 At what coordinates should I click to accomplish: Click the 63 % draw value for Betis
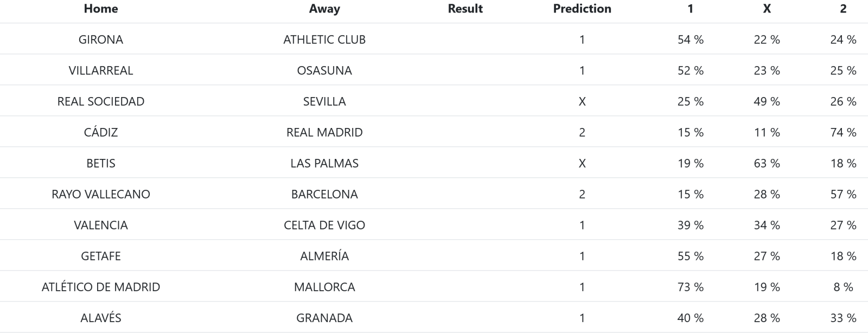pos(767,163)
